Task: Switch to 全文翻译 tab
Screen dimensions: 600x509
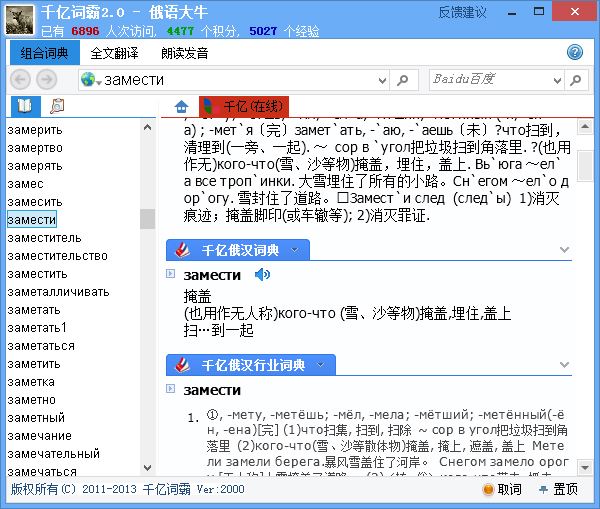Action: click(x=114, y=53)
